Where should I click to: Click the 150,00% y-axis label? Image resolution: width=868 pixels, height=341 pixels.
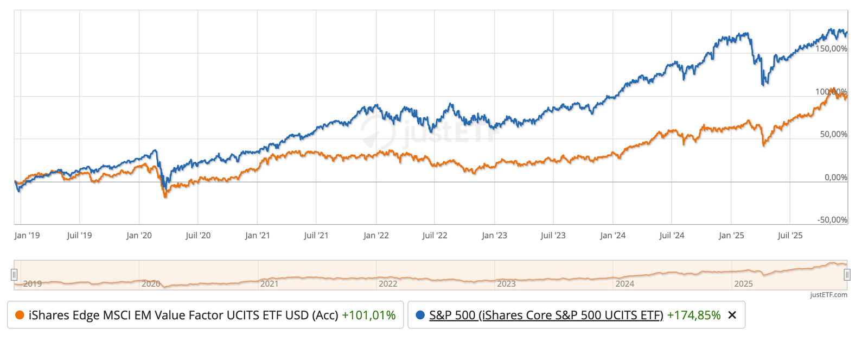[831, 49]
